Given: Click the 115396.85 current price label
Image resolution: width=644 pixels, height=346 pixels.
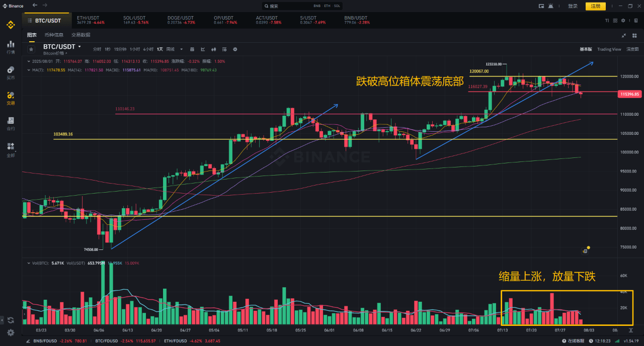Looking at the screenshot, I should [x=630, y=94].
